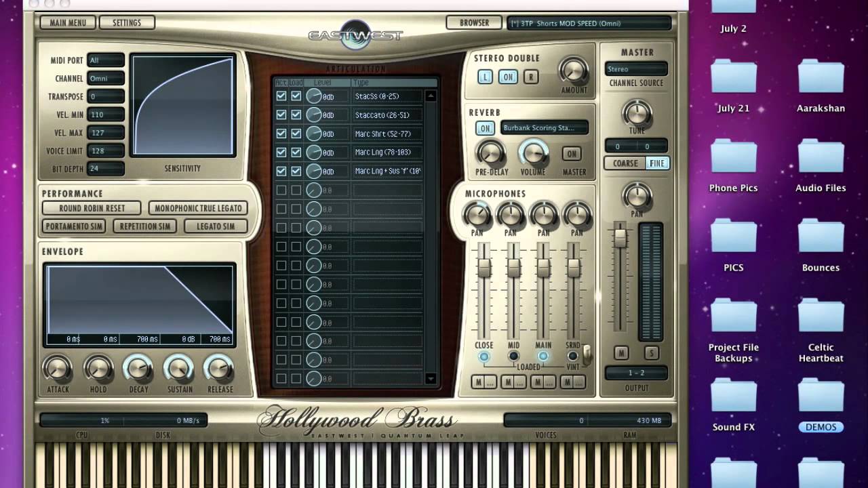
Task: Click the Main microphone fader
Action: tap(543, 267)
